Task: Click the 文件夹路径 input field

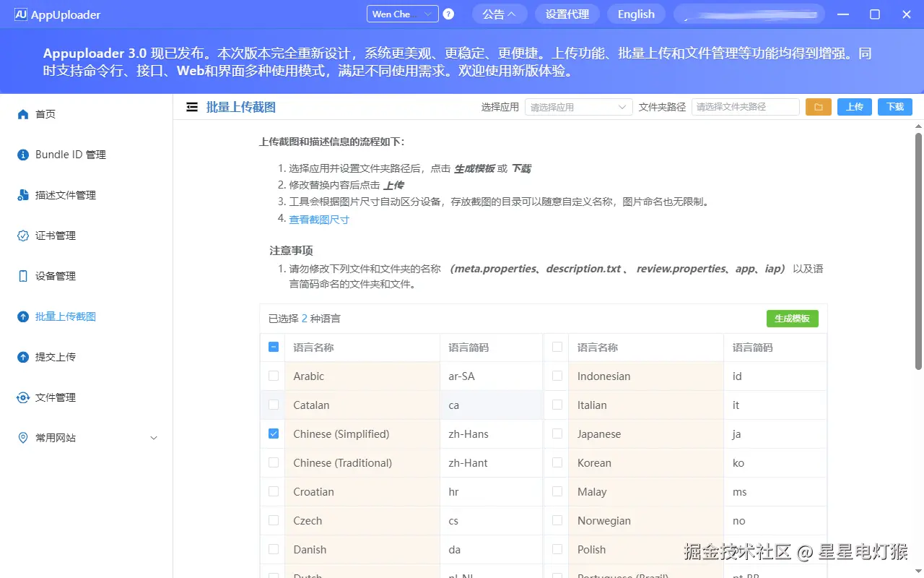Action: click(x=745, y=106)
